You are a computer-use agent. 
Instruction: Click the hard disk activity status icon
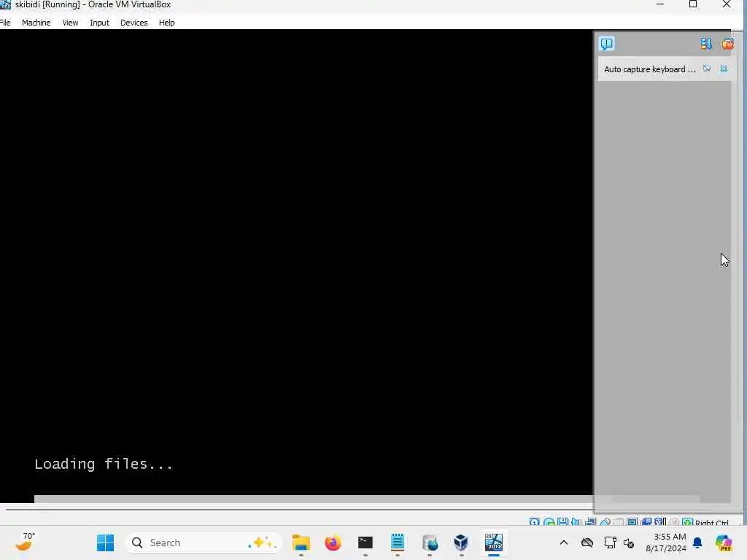click(x=535, y=522)
